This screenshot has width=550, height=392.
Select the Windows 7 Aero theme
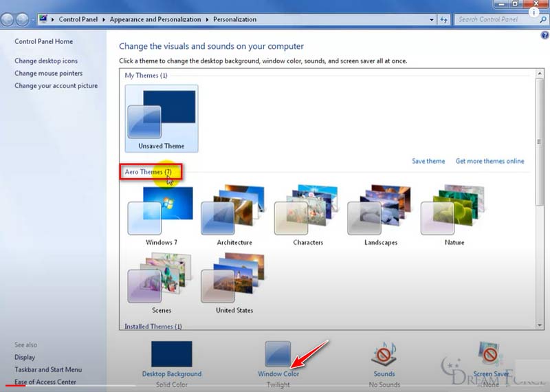click(162, 215)
